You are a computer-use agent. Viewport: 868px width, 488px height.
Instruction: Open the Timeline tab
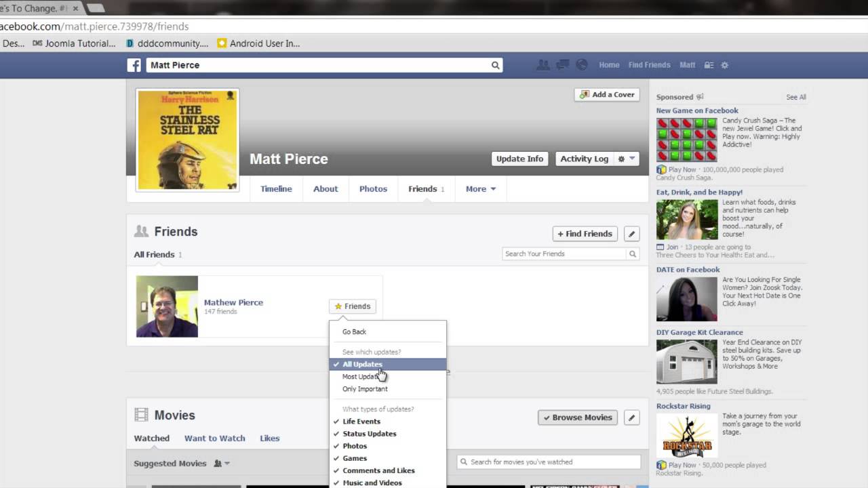(x=276, y=188)
